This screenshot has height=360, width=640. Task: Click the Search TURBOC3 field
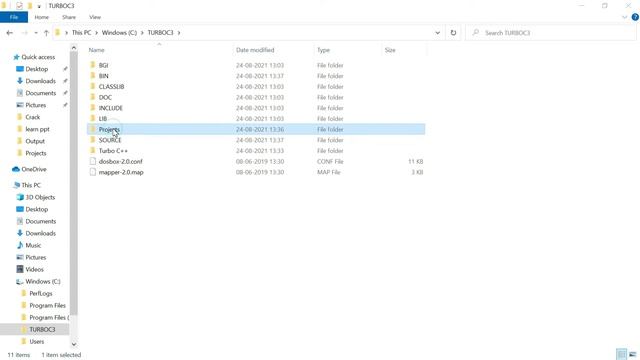point(551,33)
